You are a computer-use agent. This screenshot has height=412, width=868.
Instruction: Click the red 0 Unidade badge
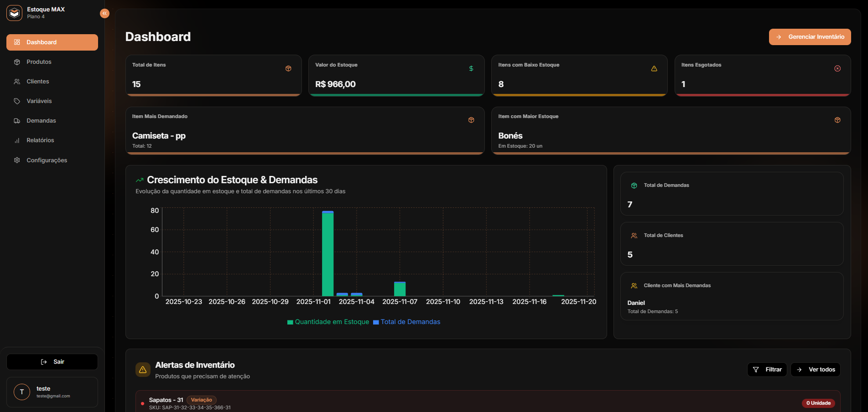point(818,403)
